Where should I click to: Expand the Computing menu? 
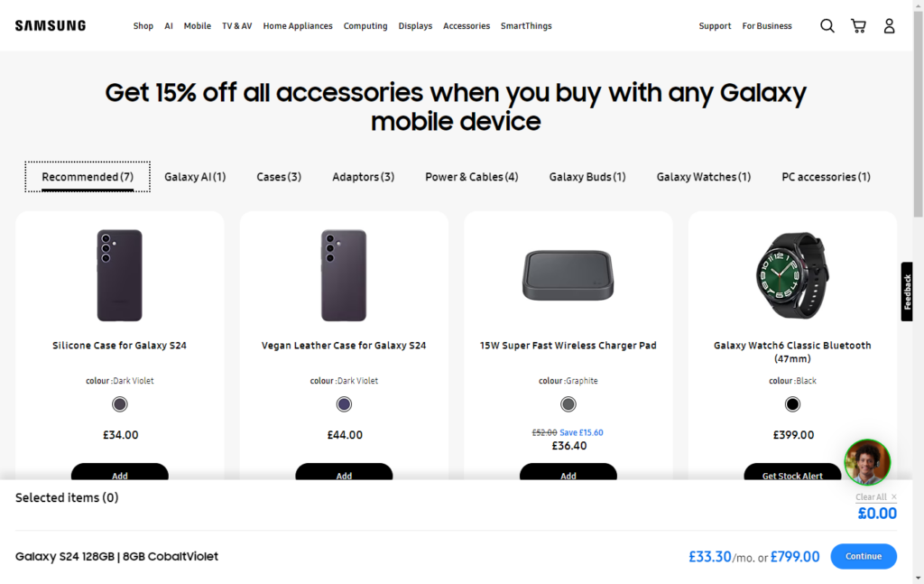[365, 26]
